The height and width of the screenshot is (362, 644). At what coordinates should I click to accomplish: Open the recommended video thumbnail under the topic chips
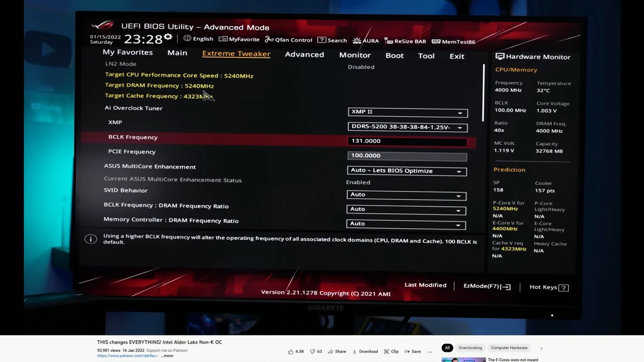[464, 360]
